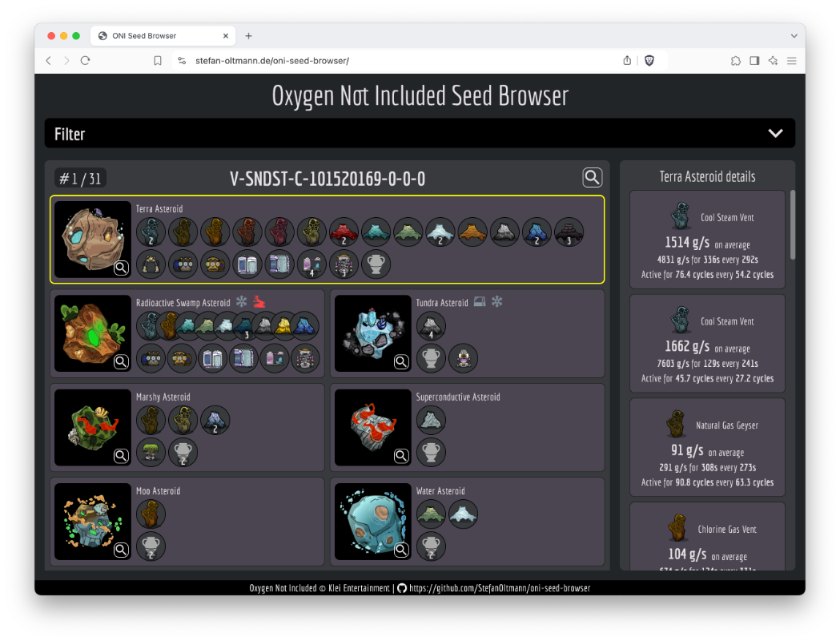Image resolution: width=840 pixels, height=641 pixels.
Task: Select the blue geyser icon with count 2 in Terra
Action: click(x=537, y=232)
